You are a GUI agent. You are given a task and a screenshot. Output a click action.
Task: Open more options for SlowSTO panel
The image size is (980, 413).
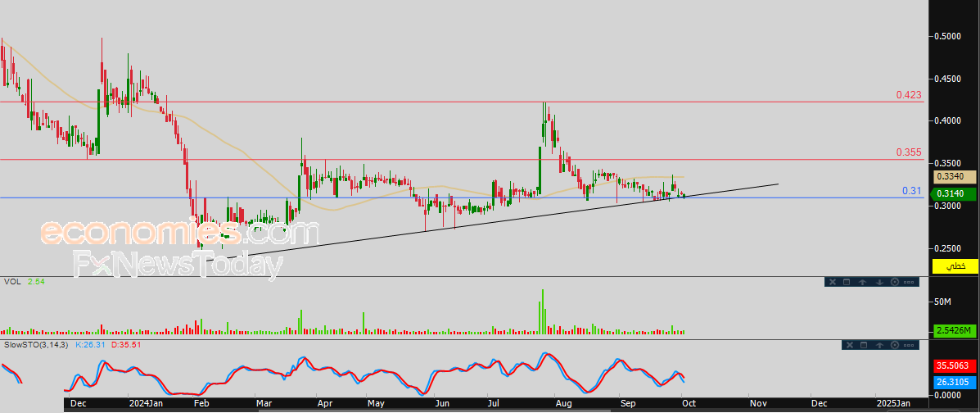point(909,347)
